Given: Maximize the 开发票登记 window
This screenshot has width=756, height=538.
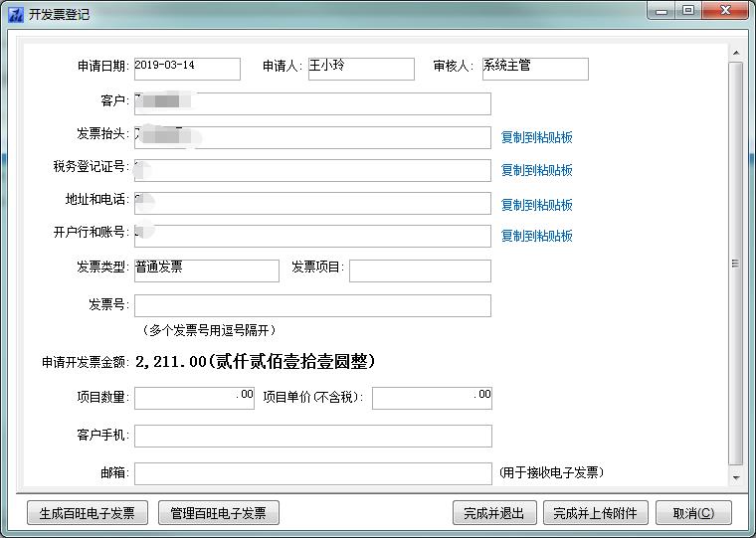Looking at the screenshot, I should pos(687,11).
